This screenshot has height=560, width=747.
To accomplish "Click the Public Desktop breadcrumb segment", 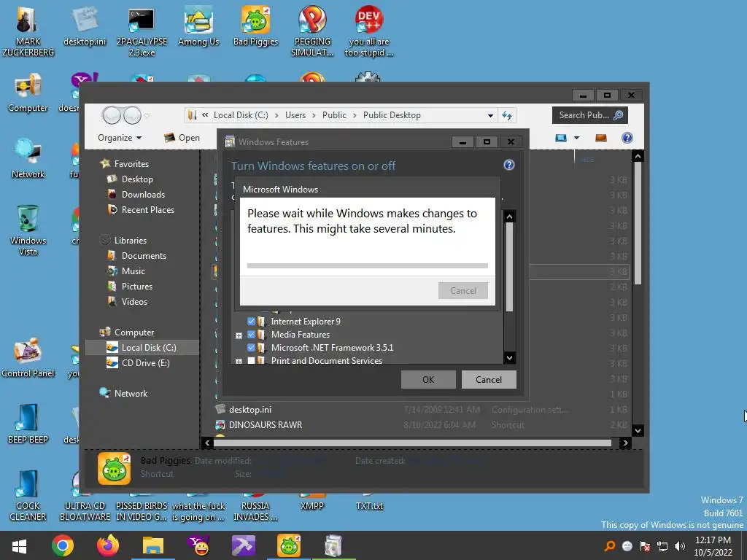I will point(392,115).
